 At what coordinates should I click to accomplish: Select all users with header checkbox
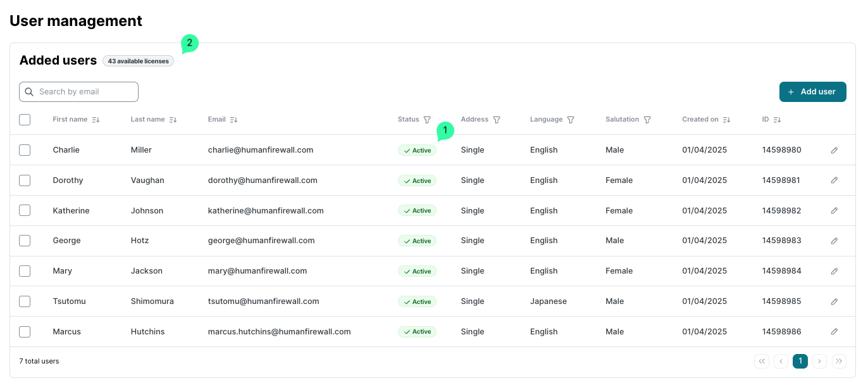[x=25, y=120]
